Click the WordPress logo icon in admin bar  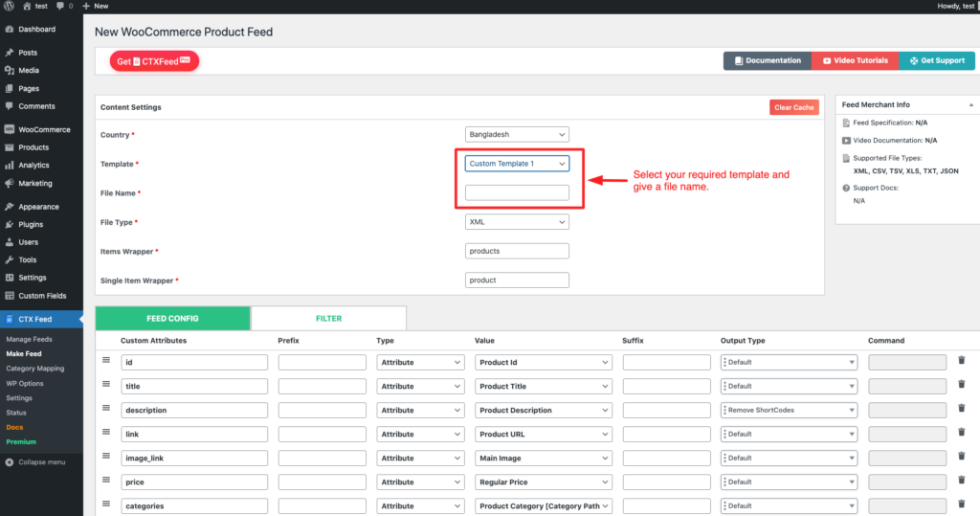[9, 6]
